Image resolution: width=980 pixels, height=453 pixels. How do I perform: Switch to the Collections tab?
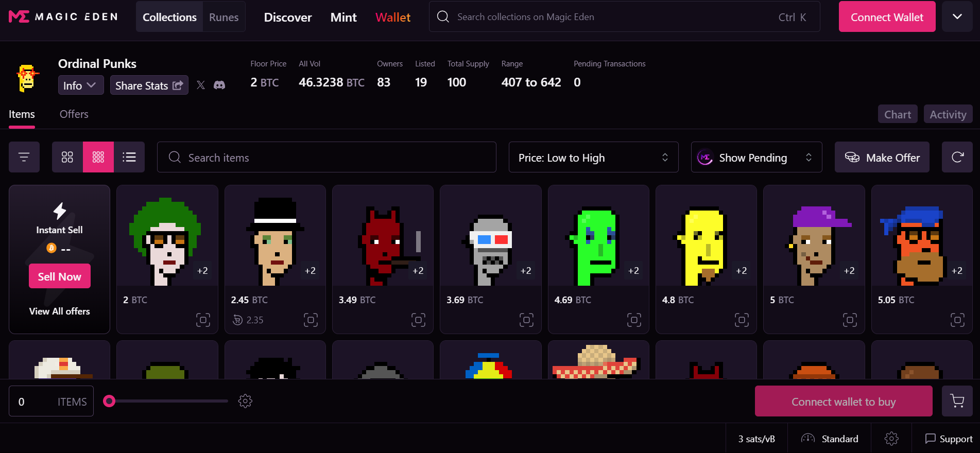click(x=169, y=17)
